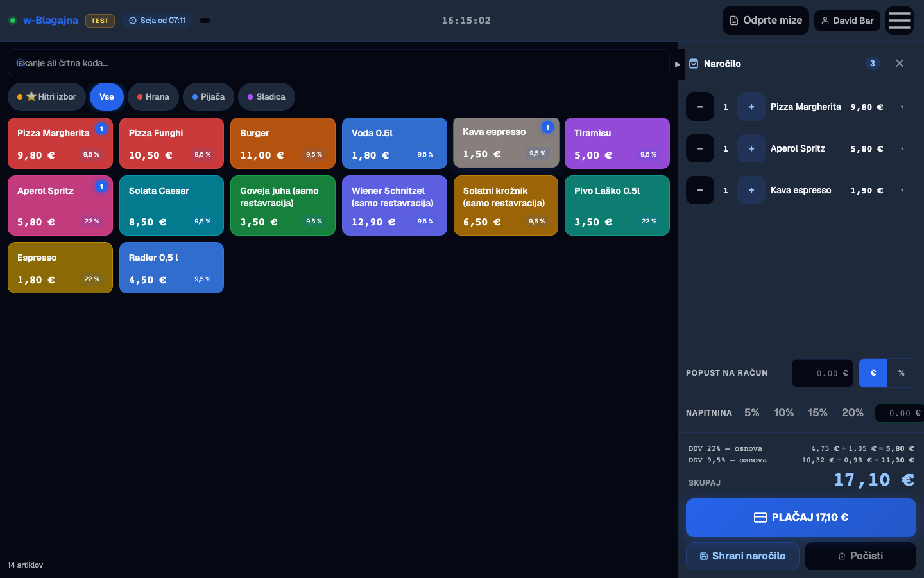Switch discount type to percent
Image resolution: width=924 pixels, height=578 pixels.
pyautogui.click(x=902, y=373)
